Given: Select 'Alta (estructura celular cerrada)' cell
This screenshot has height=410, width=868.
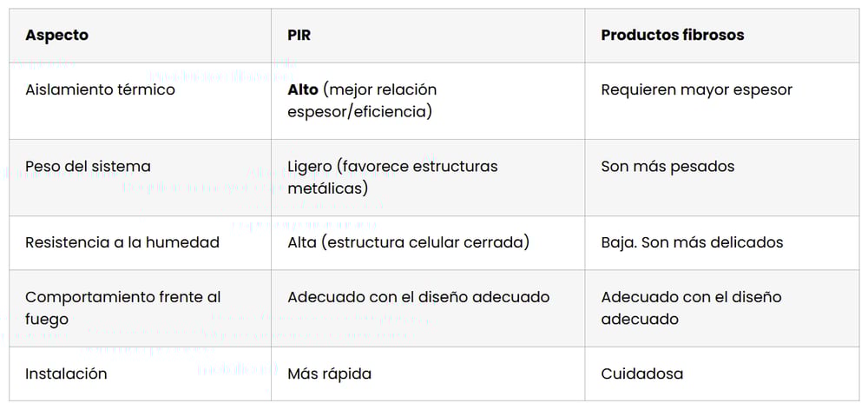Looking at the screenshot, I should 408,242.
